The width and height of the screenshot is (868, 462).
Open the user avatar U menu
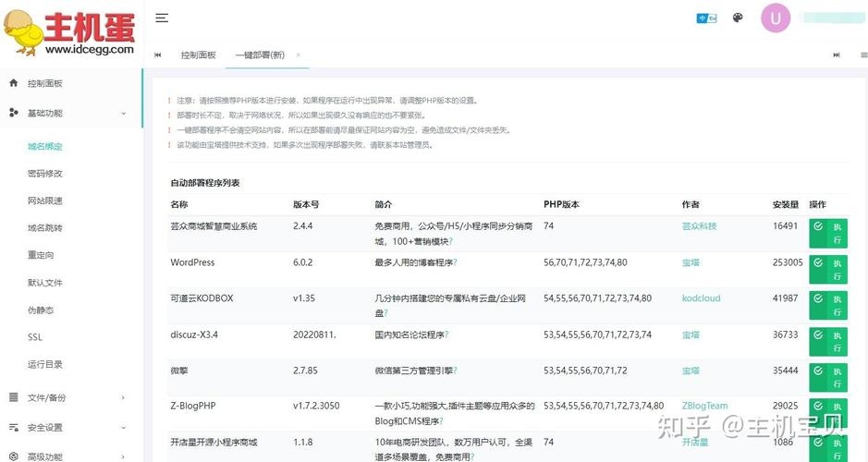point(776,18)
